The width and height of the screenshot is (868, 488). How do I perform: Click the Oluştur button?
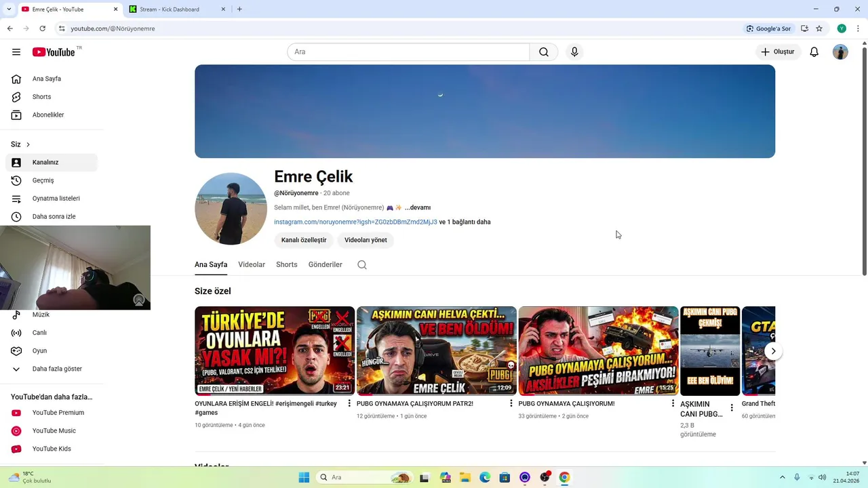[778, 52]
